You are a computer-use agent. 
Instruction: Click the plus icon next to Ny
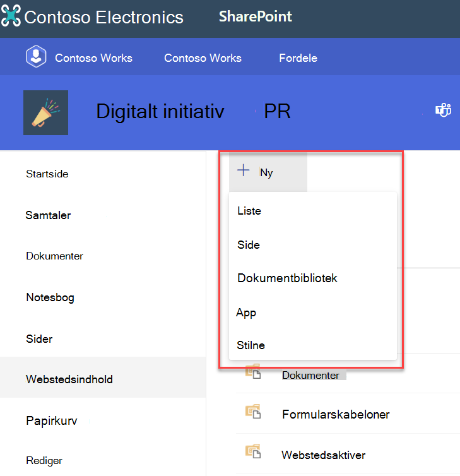[244, 170]
